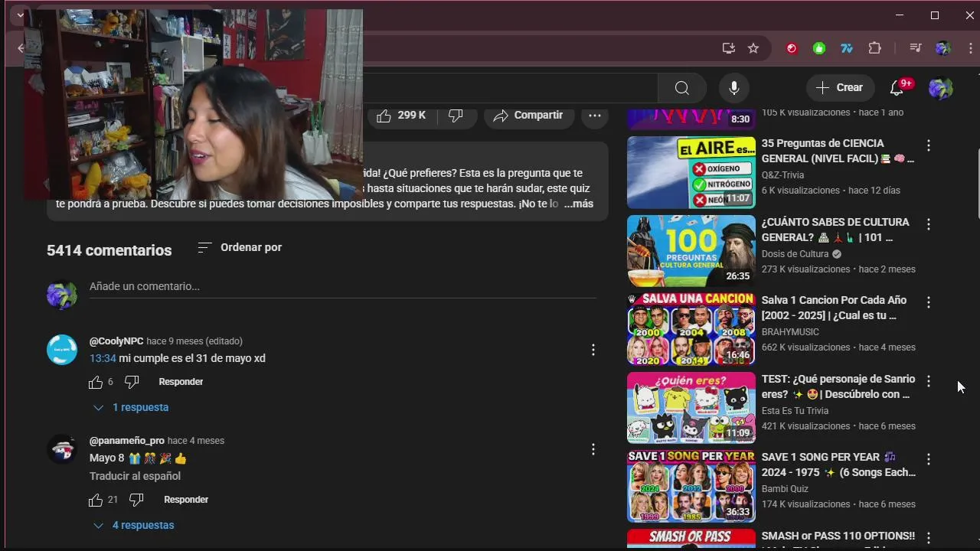This screenshot has height=551, width=980.
Task: Open options menu for @panameño_pro comment
Action: point(593,449)
